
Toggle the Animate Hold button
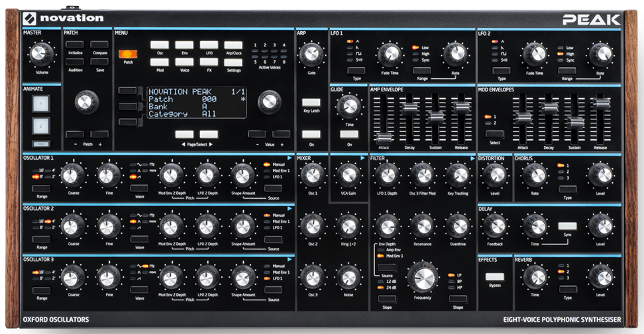41,144
